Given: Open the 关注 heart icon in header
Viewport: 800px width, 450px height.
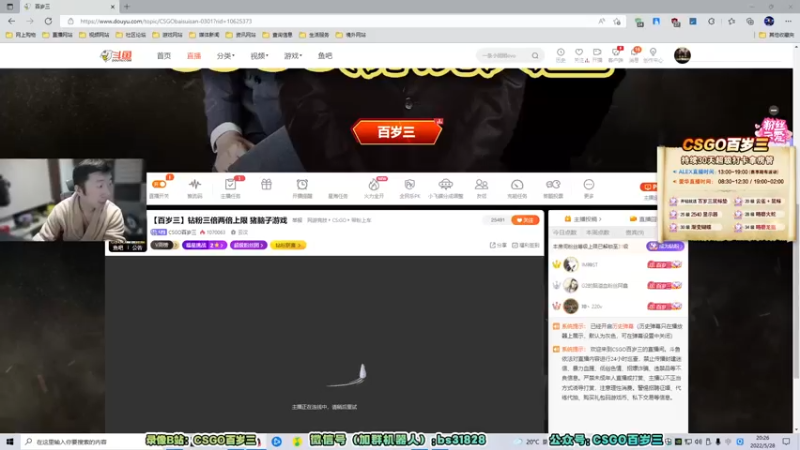Looking at the screenshot, I should click(x=579, y=53).
